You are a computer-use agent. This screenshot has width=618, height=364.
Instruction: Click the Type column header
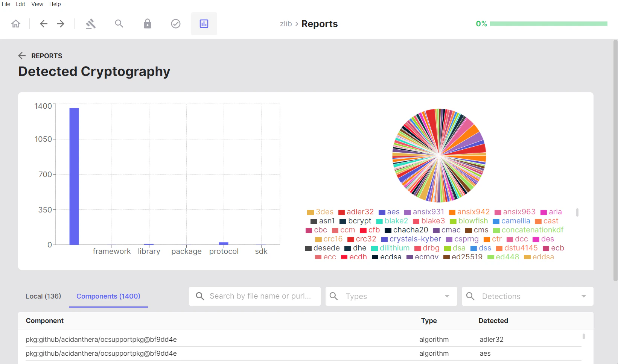(429, 321)
